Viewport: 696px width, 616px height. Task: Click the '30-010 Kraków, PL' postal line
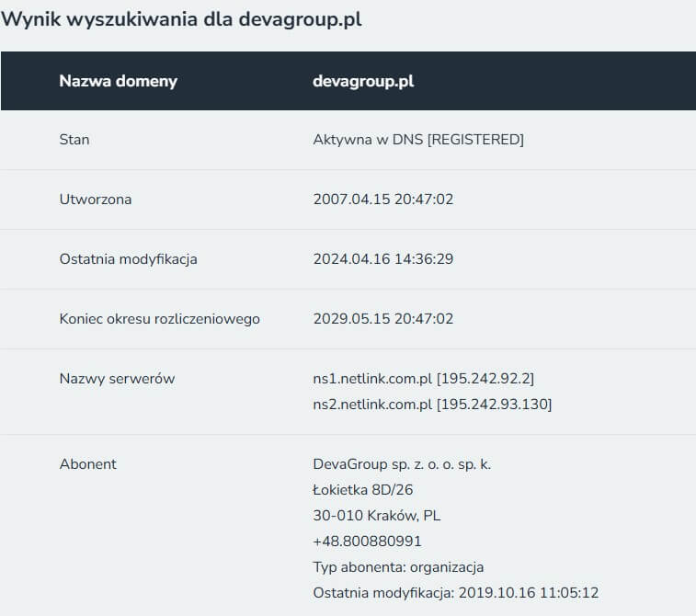(x=377, y=516)
